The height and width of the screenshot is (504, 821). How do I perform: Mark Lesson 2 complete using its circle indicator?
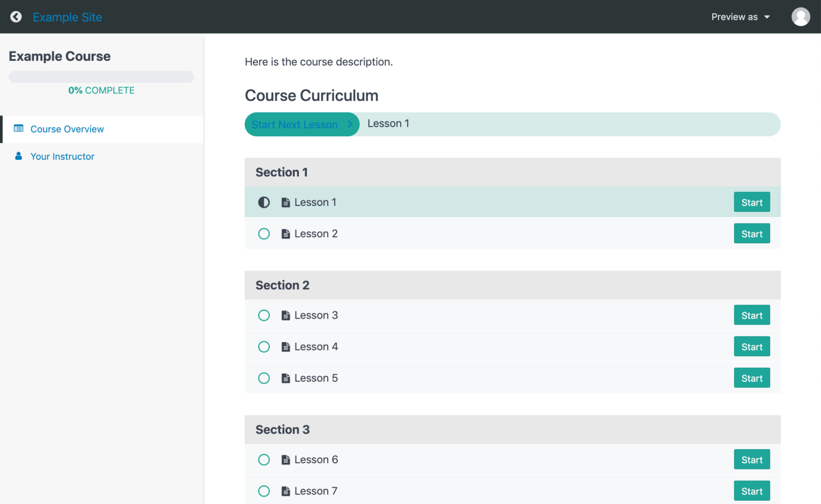[x=264, y=234]
